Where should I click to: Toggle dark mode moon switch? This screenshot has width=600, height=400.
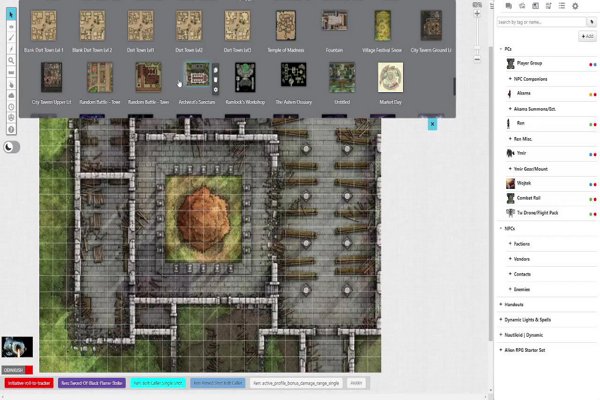11,147
